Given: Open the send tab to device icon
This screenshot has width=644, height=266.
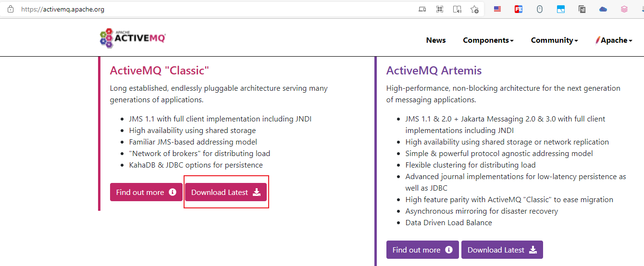Looking at the screenshot, I should 422,9.
